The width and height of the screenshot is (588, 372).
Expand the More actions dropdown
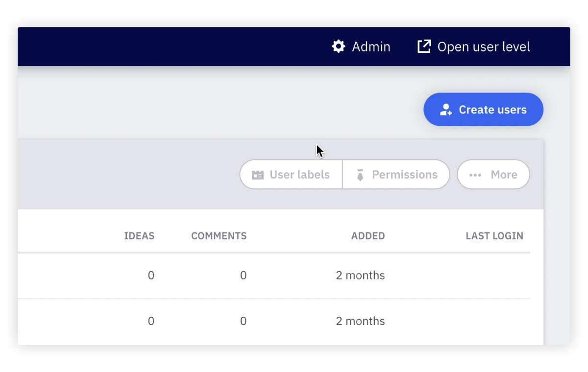click(x=493, y=174)
